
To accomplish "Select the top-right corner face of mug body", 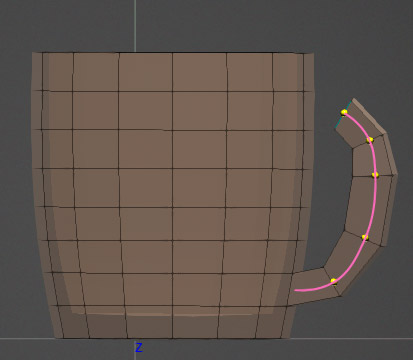I will [288, 72].
